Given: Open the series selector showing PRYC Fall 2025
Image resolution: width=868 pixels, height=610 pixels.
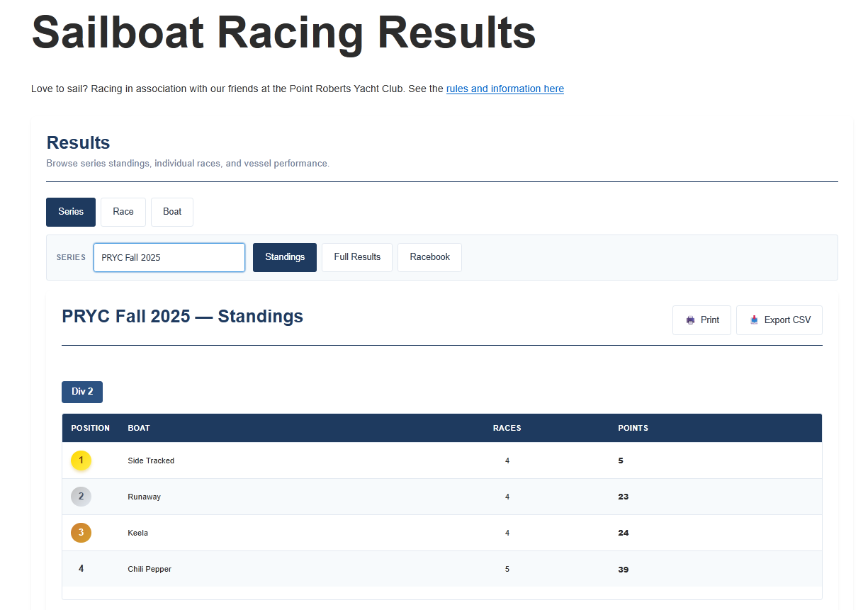Looking at the screenshot, I should click(x=169, y=258).
